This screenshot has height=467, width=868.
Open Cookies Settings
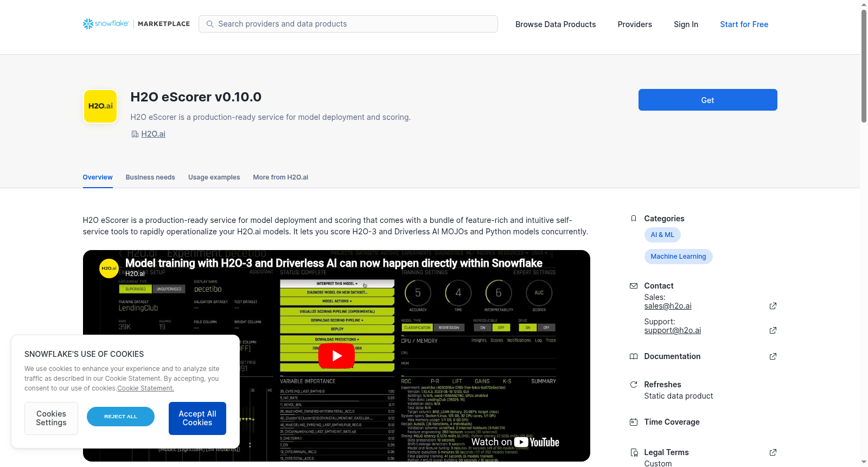point(51,418)
